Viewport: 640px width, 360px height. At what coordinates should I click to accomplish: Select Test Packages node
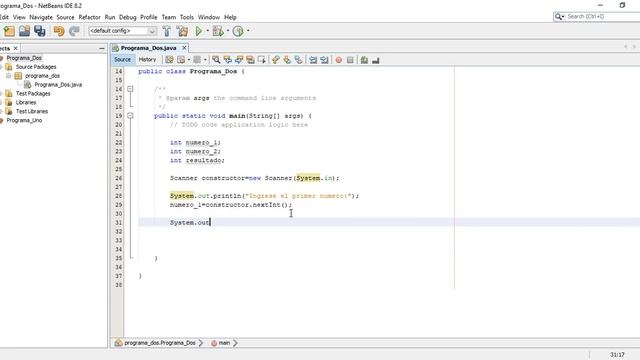(x=33, y=94)
